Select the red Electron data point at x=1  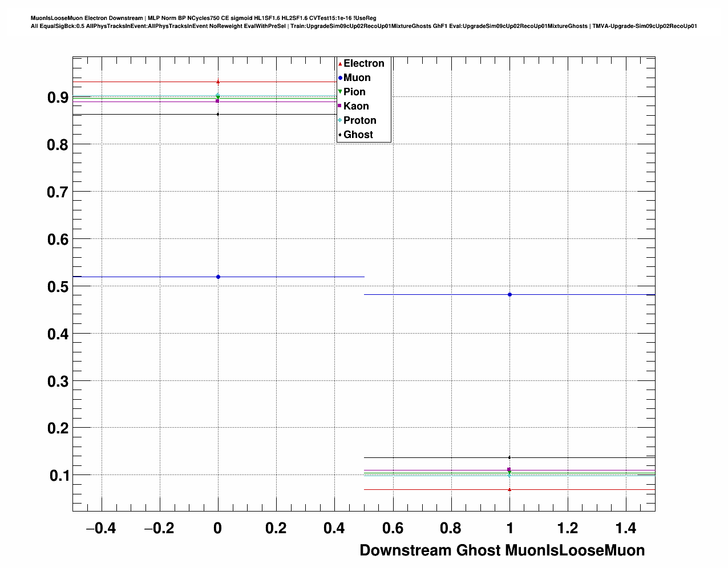[x=509, y=489]
